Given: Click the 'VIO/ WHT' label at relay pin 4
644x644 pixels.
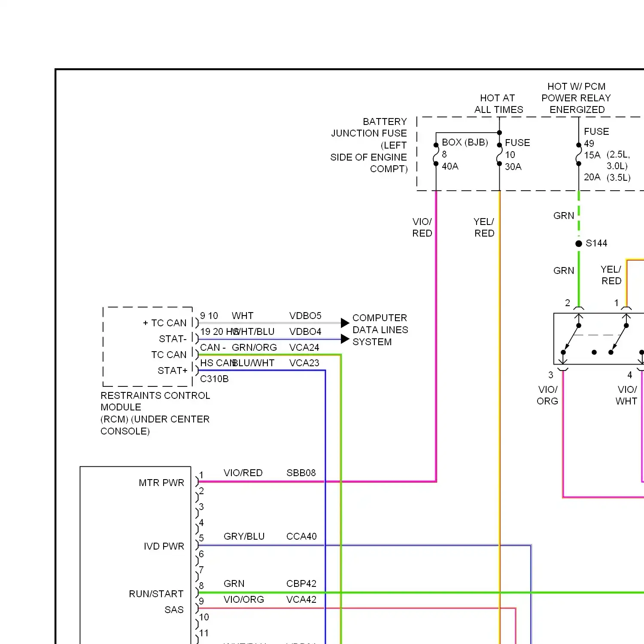Looking at the screenshot, I should coord(627,395).
